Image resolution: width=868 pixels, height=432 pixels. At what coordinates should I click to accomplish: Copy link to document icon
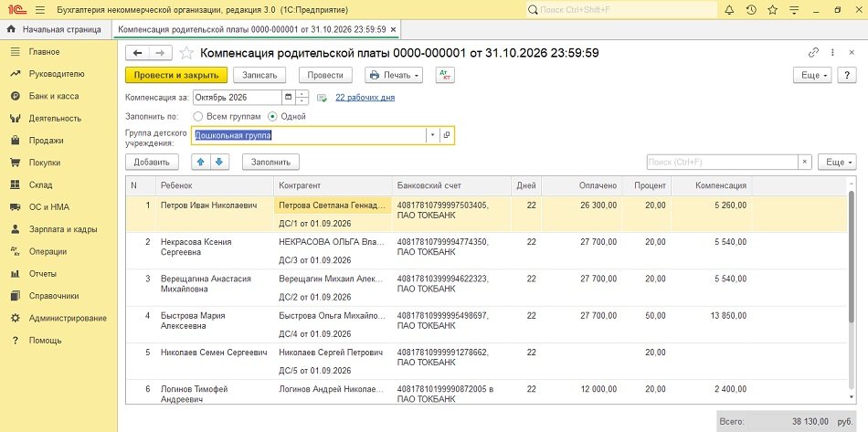(x=813, y=53)
